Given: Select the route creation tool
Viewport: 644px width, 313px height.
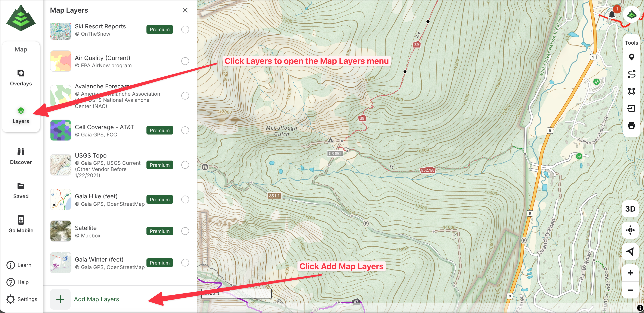Looking at the screenshot, I should (x=631, y=74).
